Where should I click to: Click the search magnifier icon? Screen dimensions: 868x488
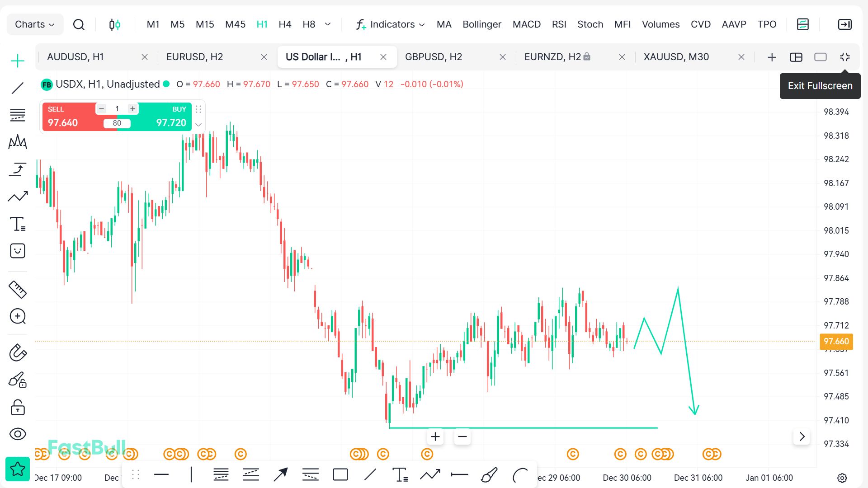79,24
